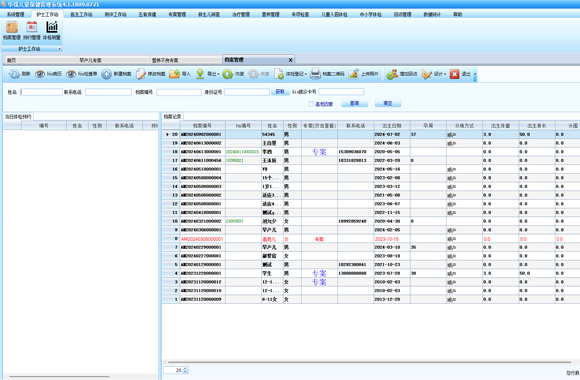This screenshot has height=380, width=580.
Task: Click the records grid horizontal scrollbar
Action: (x=369, y=362)
